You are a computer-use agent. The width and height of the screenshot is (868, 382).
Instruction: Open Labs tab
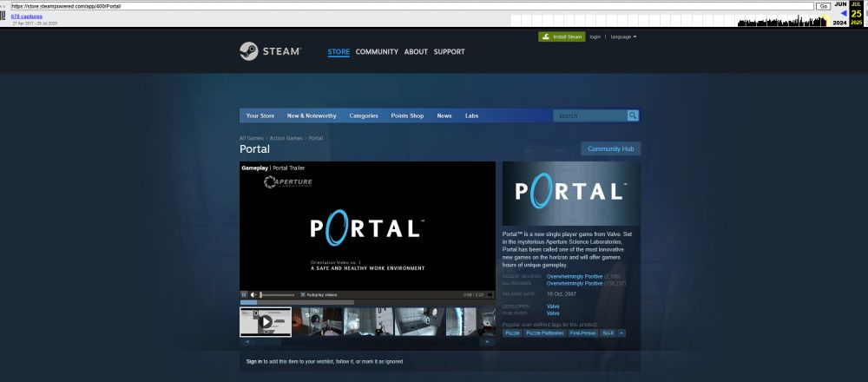[x=471, y=115]
